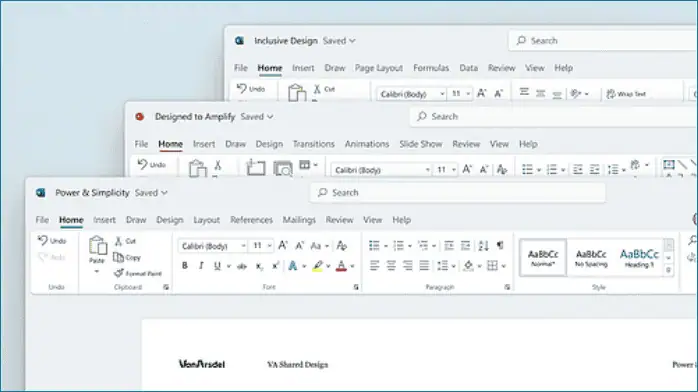
Task: Open the Mailings tab in Word
Action: coord(299,220)
